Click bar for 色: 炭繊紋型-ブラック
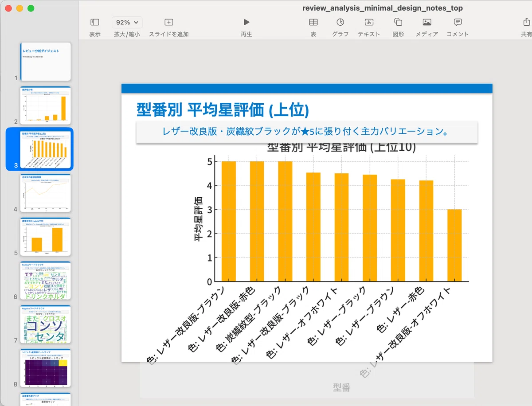This screenshot has height=406, width=532. [285, 221]
